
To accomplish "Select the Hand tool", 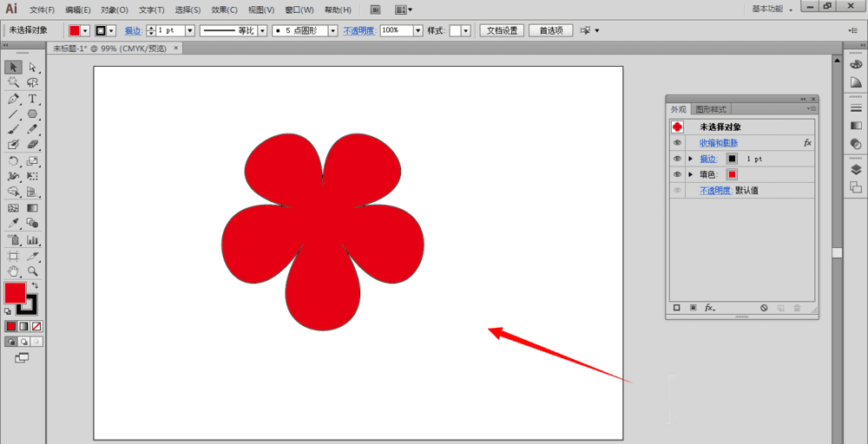I will (13, 271).
